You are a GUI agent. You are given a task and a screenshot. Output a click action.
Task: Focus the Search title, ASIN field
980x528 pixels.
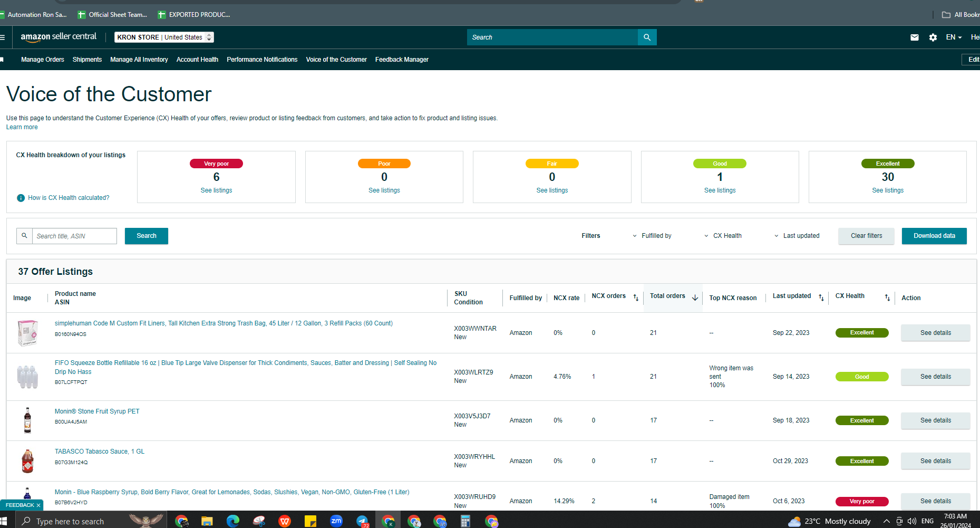(x=74, y=236)
